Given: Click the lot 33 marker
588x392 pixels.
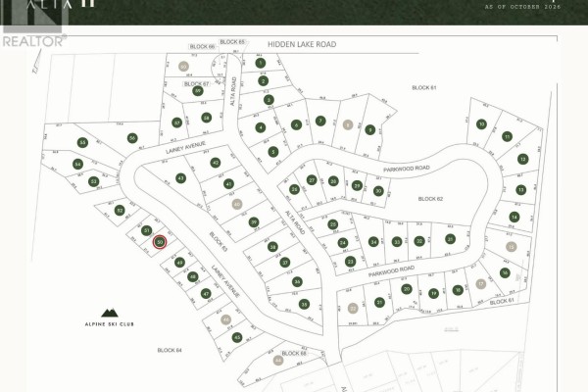Looking at the screenshot, I should [397, 242].
